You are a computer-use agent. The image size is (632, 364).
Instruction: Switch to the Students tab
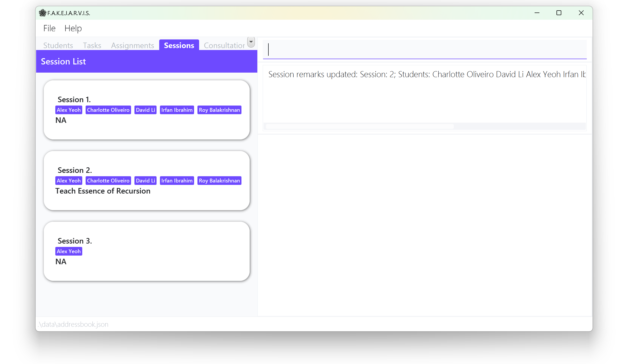(58, 45)
